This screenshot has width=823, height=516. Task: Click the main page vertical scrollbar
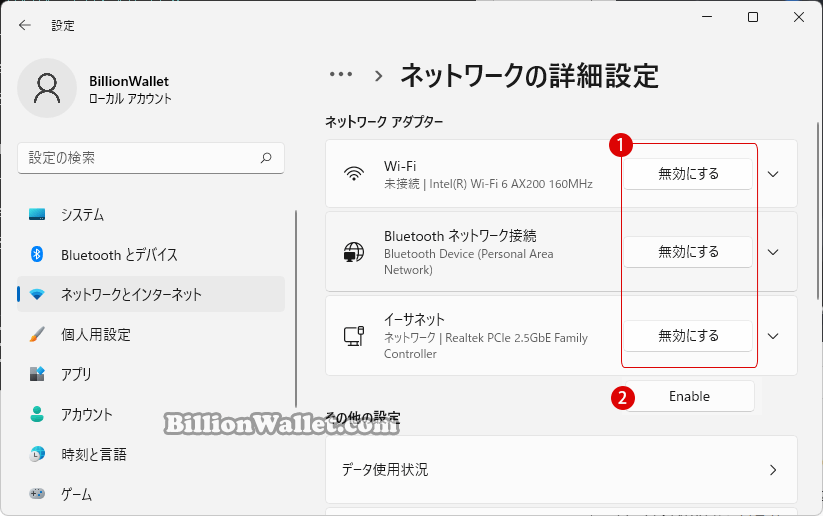[x=817, y=211]
